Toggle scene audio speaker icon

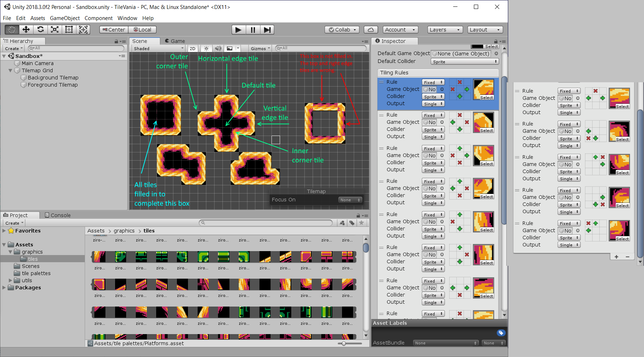point(218,49)
